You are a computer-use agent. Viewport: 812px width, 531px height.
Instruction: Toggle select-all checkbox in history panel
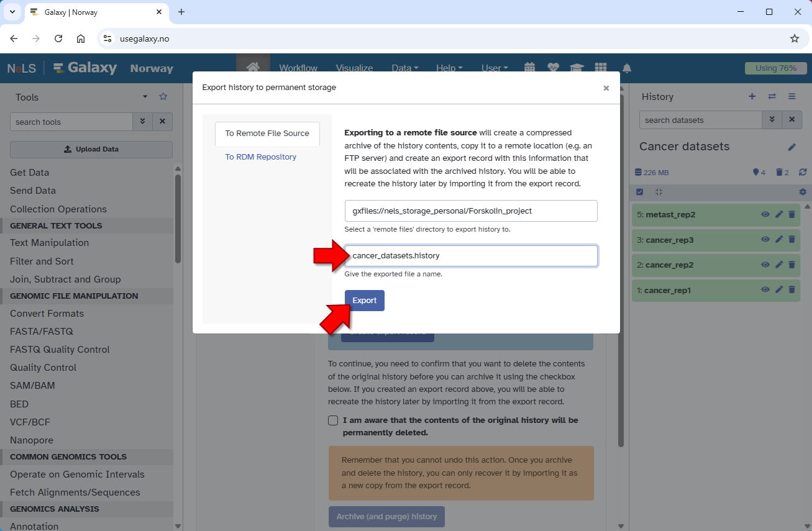tap(640, 192)
